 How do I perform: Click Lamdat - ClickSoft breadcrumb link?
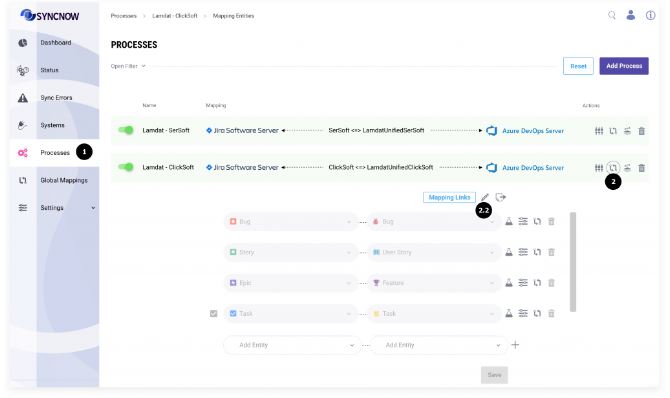pyautogui.click(x=175, y=16)
